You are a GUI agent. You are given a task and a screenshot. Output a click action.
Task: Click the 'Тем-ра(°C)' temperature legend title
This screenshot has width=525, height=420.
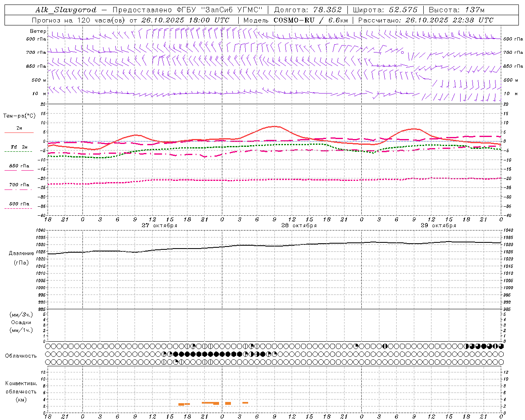(x=19, y=116)
